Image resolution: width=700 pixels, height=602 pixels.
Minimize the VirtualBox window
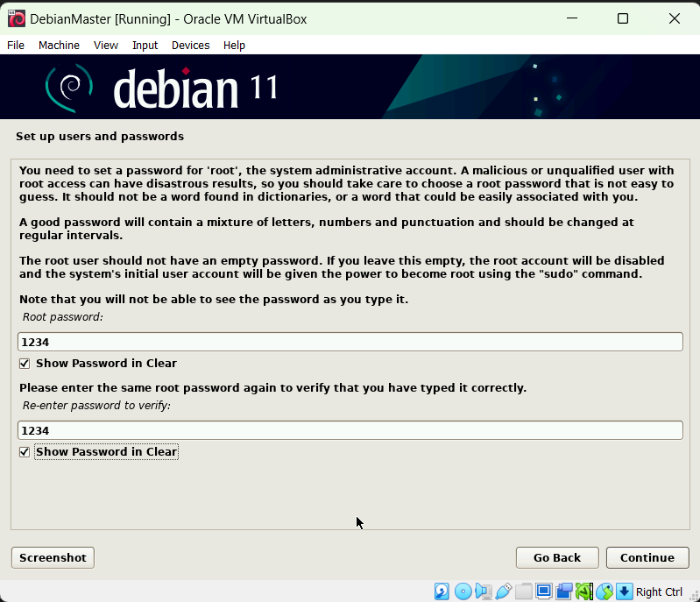pos(572,18)
